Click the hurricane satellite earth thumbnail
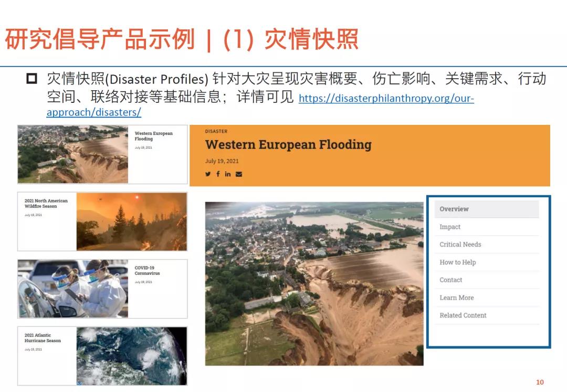This screenshot has height=392, width=567. point(132,356)
